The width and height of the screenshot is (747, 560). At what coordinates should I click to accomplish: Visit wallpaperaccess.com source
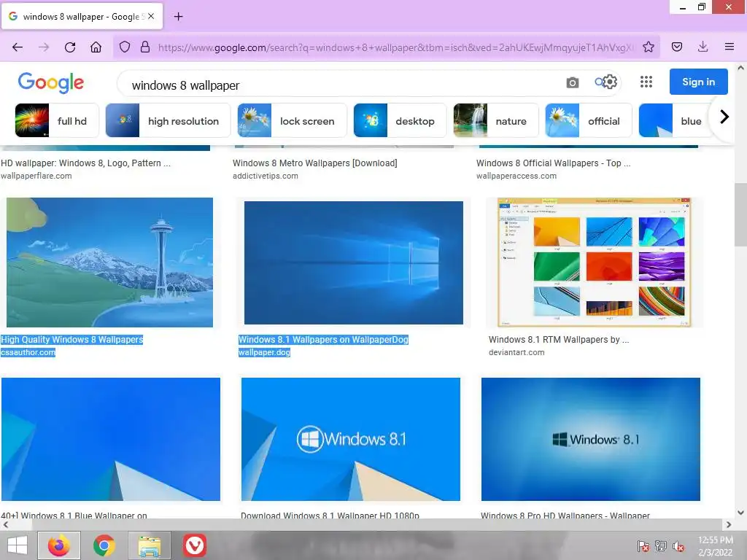point(516,176)
